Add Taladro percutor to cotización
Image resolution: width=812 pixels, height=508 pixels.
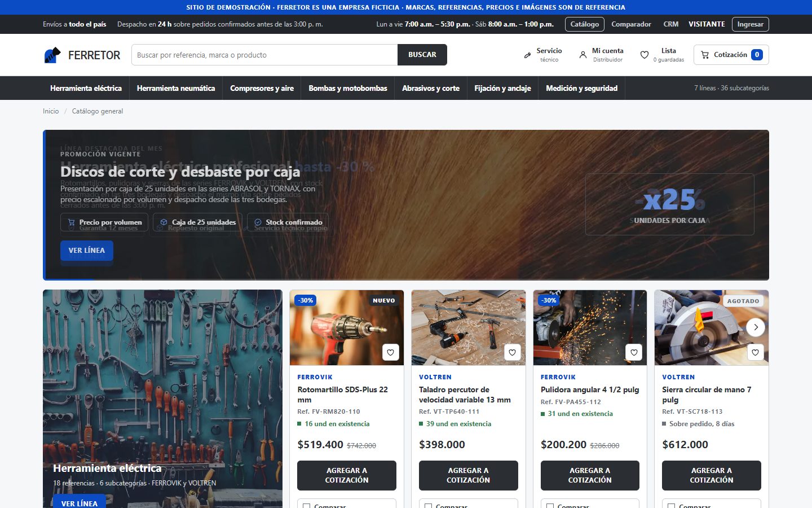coord(469,475)
